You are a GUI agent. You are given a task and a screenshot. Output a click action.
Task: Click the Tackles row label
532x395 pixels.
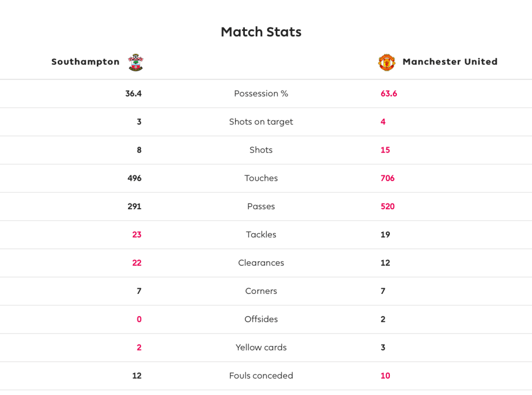tap(261, 235)
